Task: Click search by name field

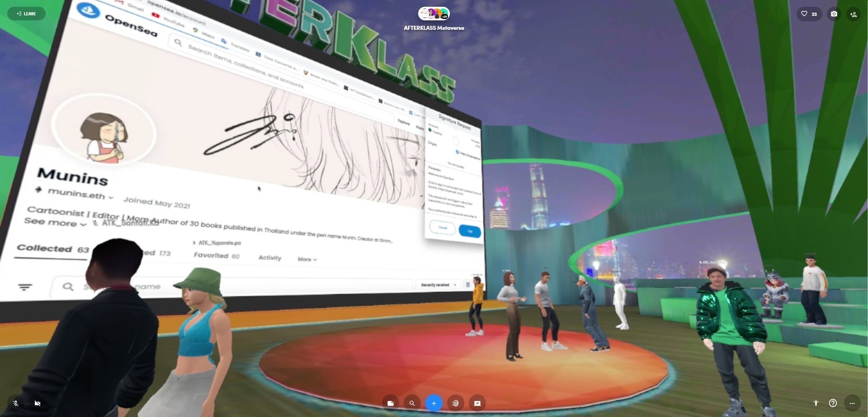Action: tap(231, 286)
